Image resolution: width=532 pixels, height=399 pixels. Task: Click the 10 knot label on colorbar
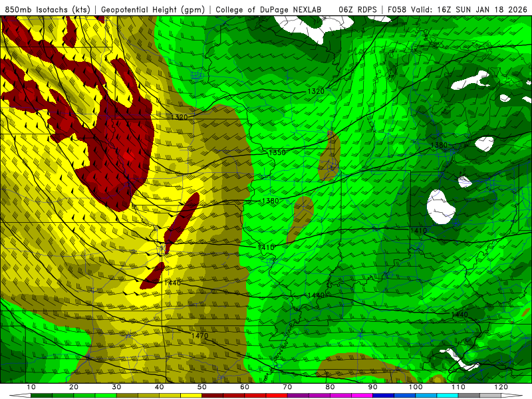click(31, 387)
